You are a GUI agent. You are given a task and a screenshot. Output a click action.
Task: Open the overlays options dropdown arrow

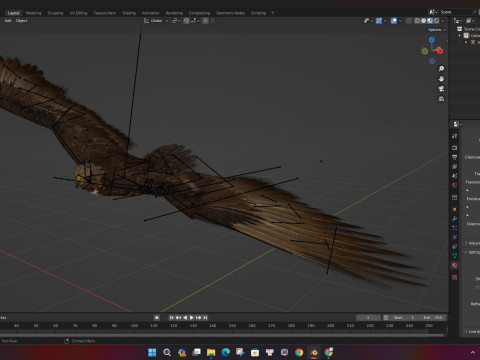coord(400,21)
